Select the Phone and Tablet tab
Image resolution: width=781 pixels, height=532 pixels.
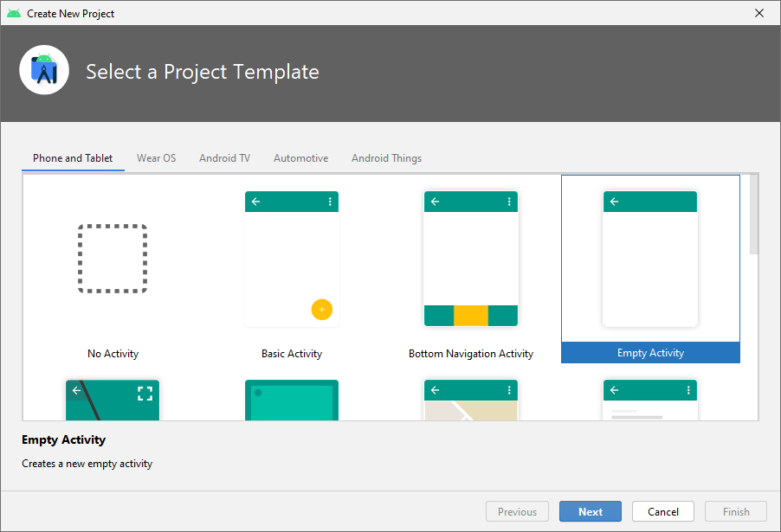point(73,158)
